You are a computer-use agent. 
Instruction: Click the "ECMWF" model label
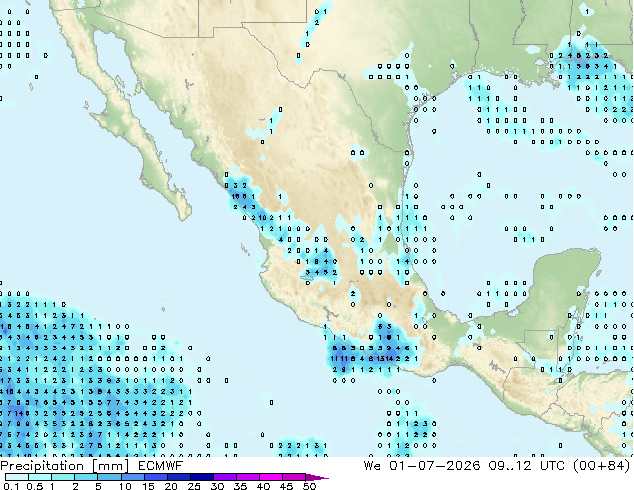tap(161, 466)
